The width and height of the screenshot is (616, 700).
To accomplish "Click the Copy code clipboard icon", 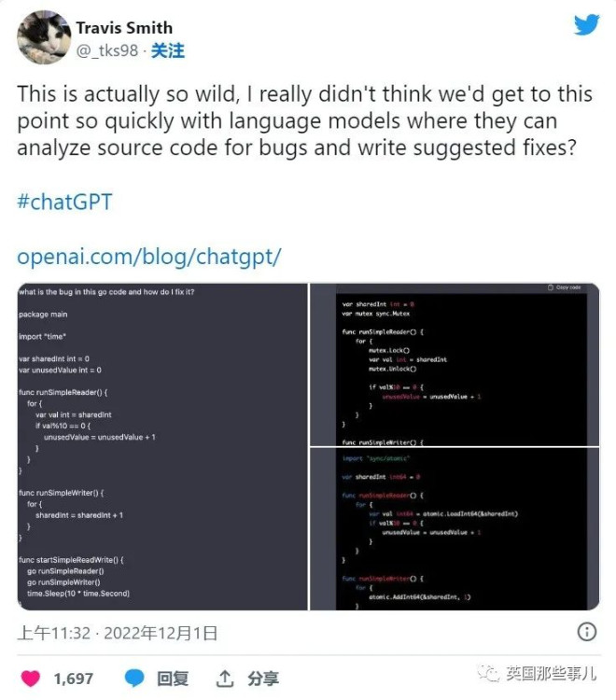I will click(x=551, y=287).
